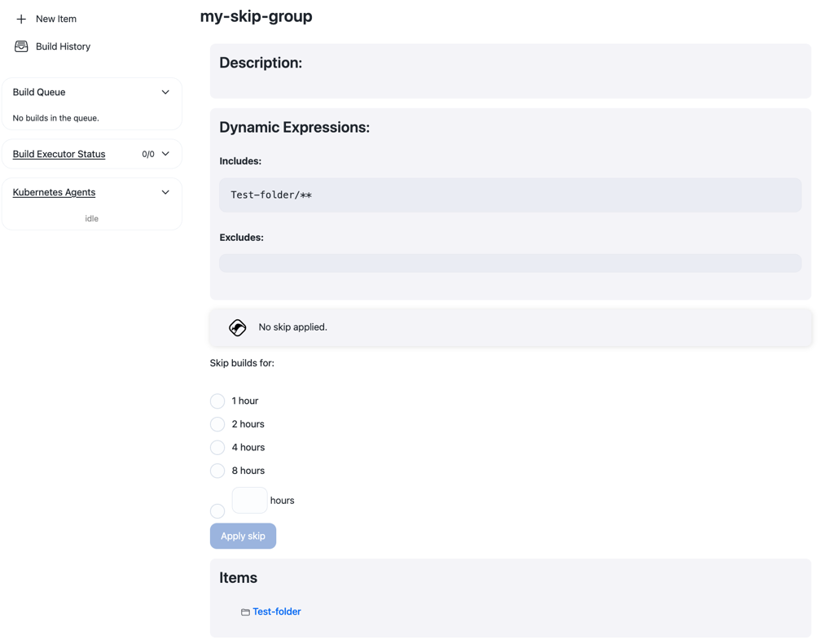This screenshot has width=834, height=644.
Task: Select the 2 hours skip option
Action: (x=217, y=424)
